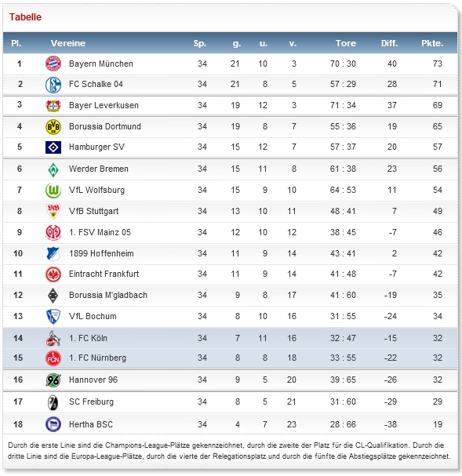Click the Eintracht Frankfurt eagle crest
This screenshot has height=476, width=462.
click(x=53, y=274)
